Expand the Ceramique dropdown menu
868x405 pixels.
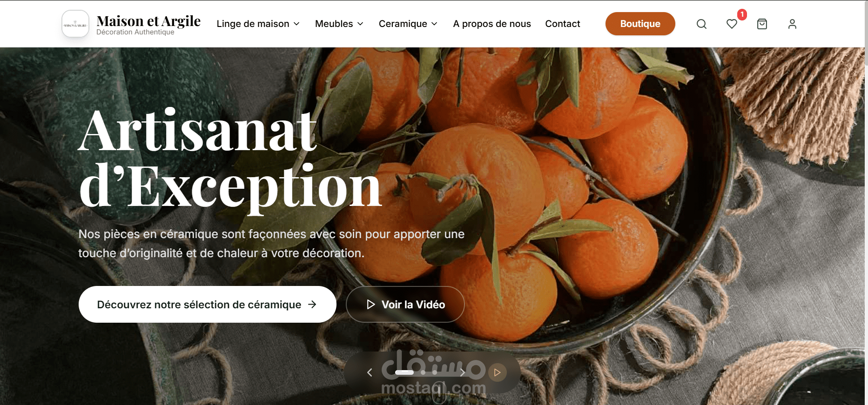point(408,24)
